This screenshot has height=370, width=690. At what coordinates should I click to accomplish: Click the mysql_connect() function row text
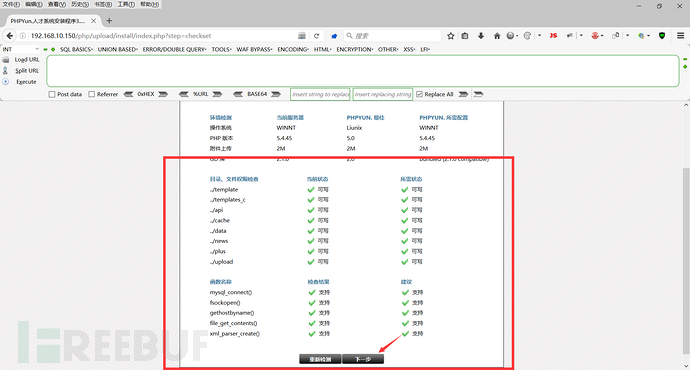tap(231, 292)
